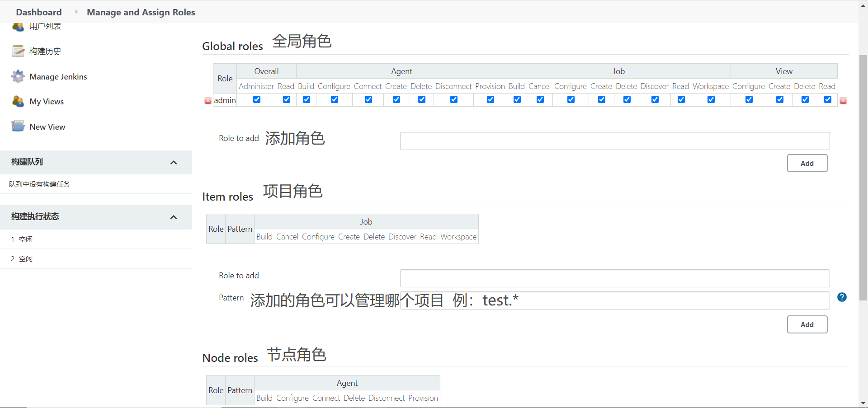The height and width of the screenshot is (408, 868).
Task: Toggle admin Agent Provision checkbox
Action: pos(491,99)
